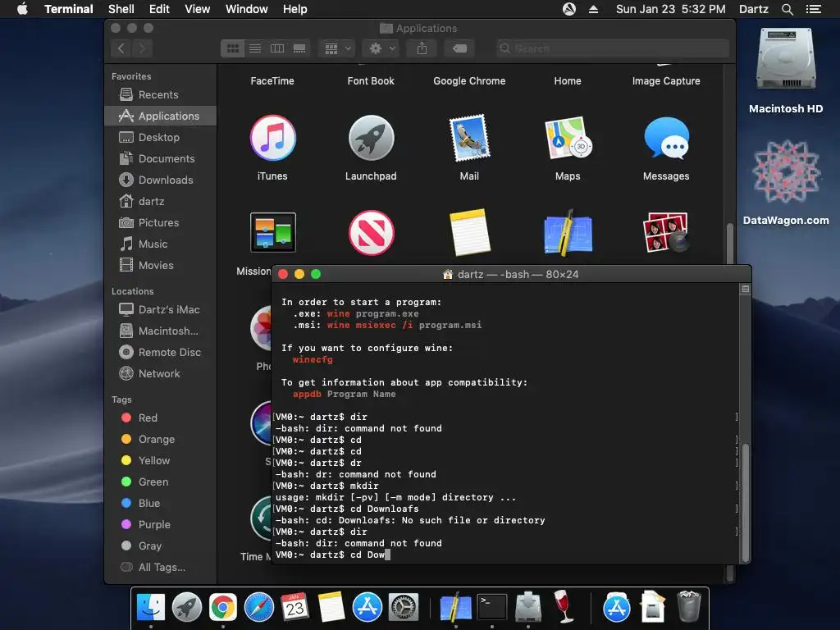Open the Wine glass icon in the Dock
The width and height of the screenshot is (840, 630).
point(564,606)
